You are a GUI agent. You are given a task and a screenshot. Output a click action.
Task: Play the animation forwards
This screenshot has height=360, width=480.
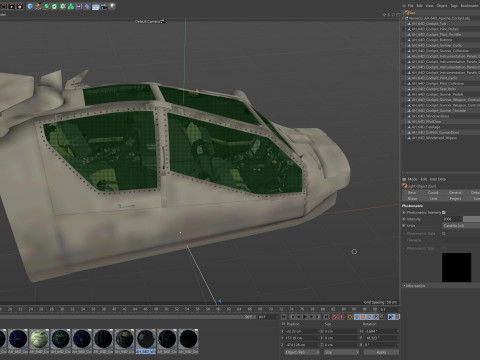(x=304, y=317)
